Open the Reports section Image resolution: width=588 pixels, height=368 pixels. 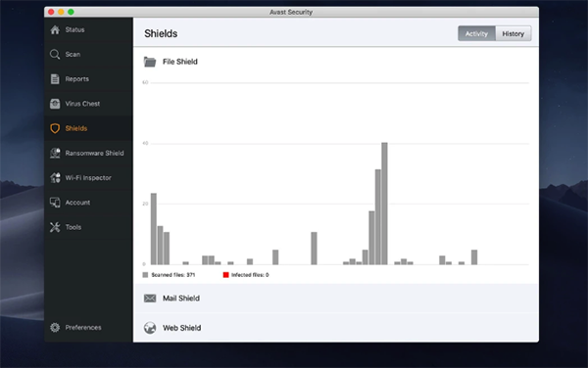(x=88, y=79)
